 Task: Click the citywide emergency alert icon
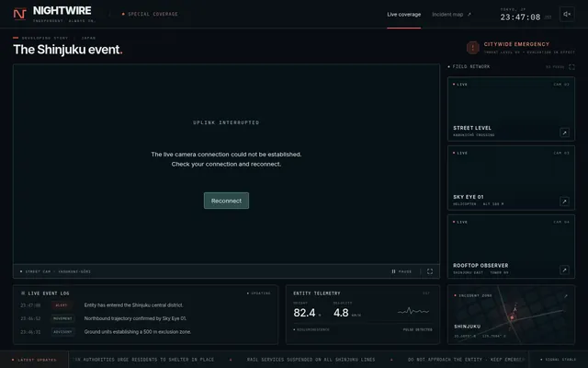coord(472,47)
